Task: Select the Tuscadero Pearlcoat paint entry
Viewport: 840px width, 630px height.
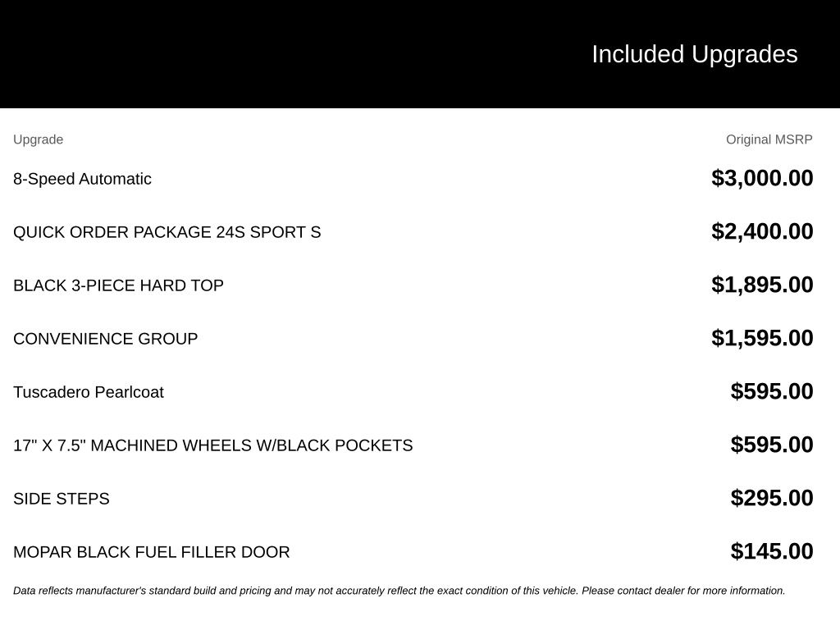Action: pyautogui.click(x=89, y=392)
